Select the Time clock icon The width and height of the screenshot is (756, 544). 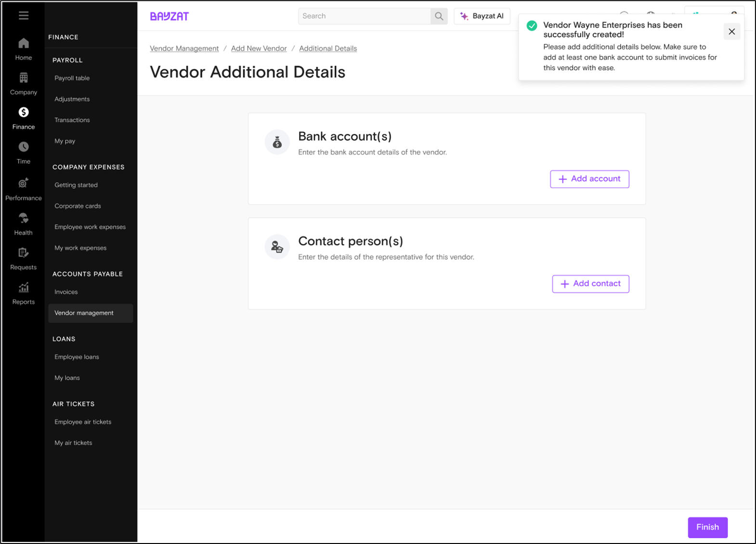tap(23, 147)
